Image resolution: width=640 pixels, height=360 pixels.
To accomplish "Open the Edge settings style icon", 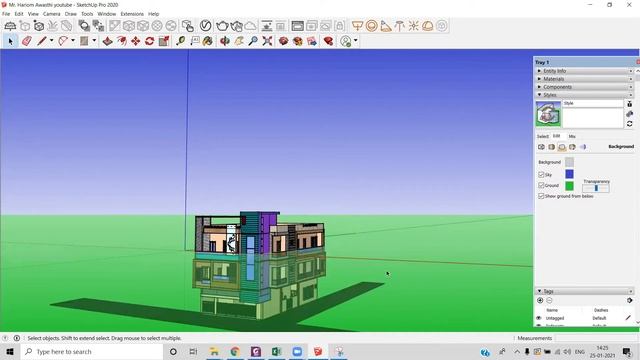I will 541,147.
